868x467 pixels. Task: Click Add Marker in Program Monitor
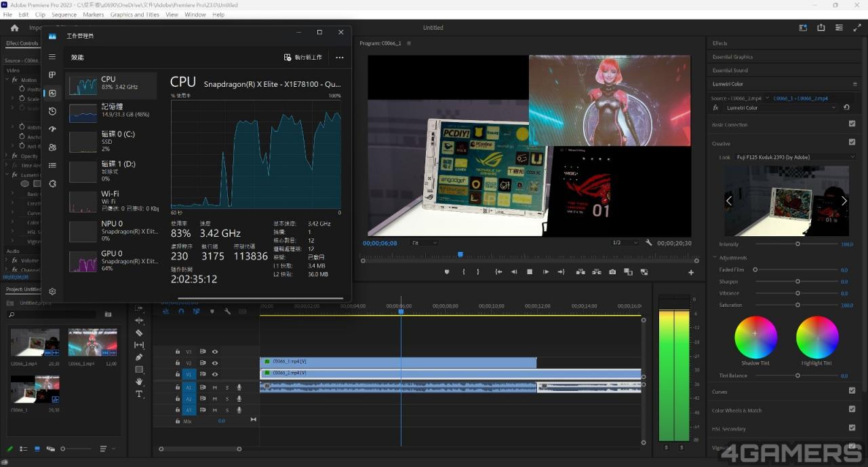click(x=447, y=272)
